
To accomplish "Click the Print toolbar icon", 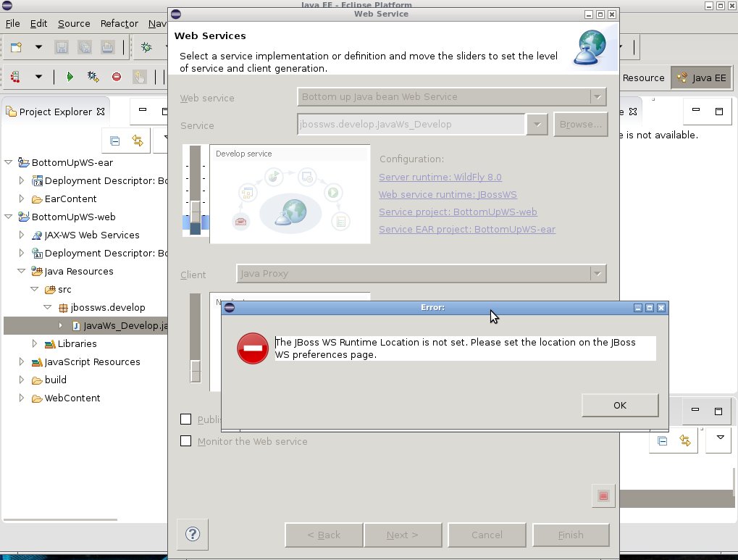I will click(x=107, y=47).
